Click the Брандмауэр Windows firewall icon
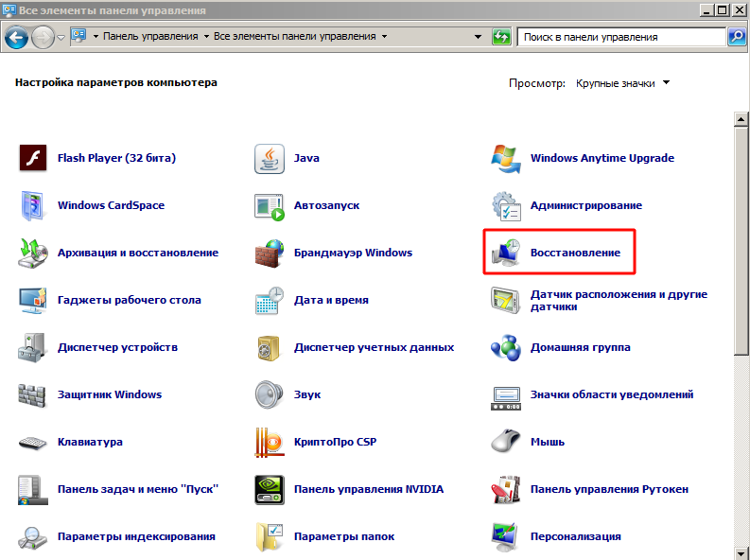Viewport: 750px width, 560px height. click(x=270, y=253)
